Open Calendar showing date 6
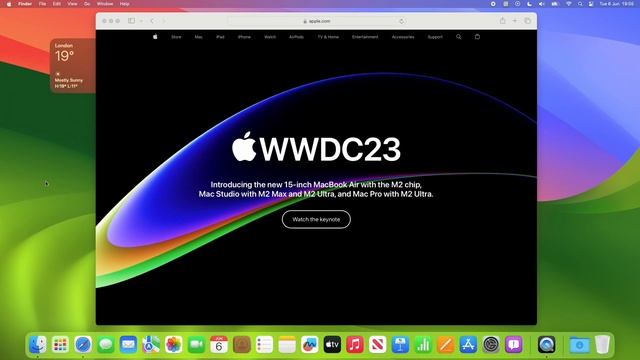This screenshot has height=360, width=640. pos(219,344)
